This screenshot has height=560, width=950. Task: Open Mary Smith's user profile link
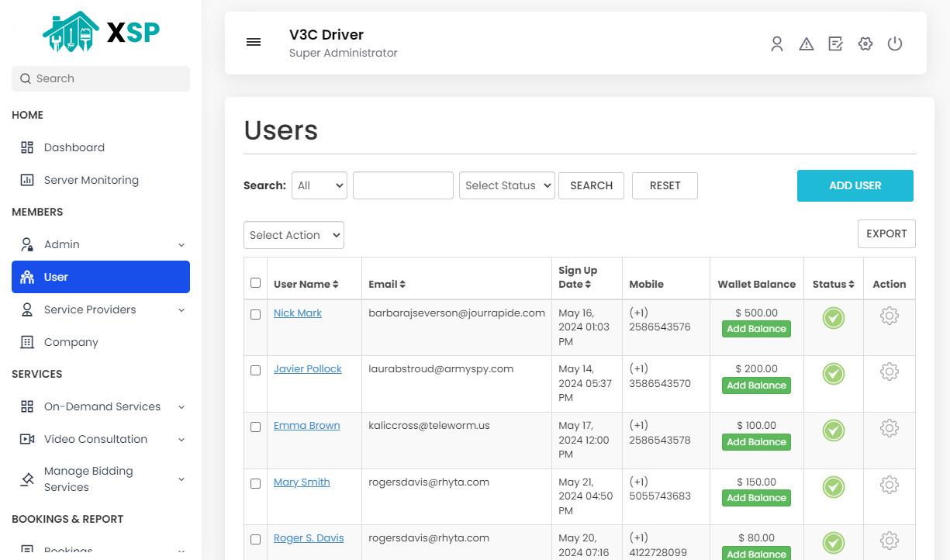pos(302,482)
